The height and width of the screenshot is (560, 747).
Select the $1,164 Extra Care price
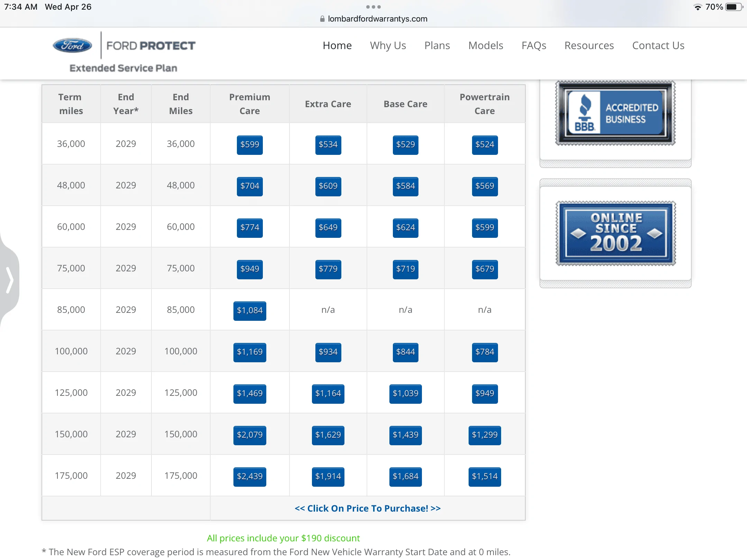tap(328, 393)
